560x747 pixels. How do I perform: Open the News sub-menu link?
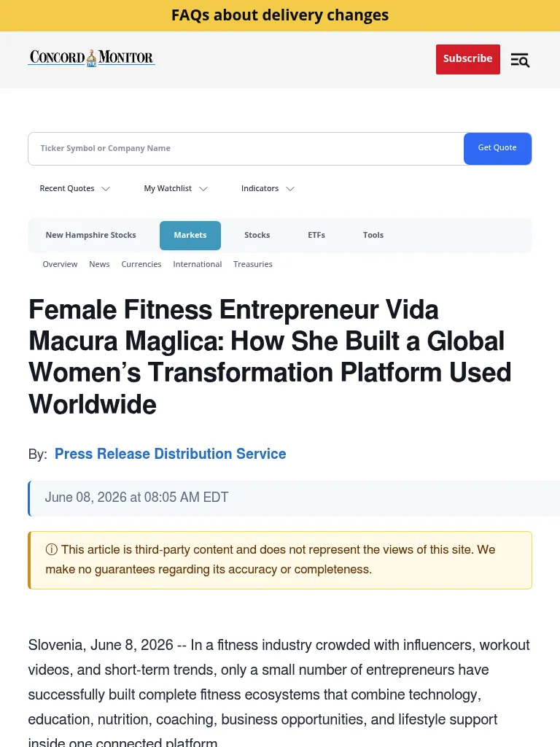[x=99, y=264]
